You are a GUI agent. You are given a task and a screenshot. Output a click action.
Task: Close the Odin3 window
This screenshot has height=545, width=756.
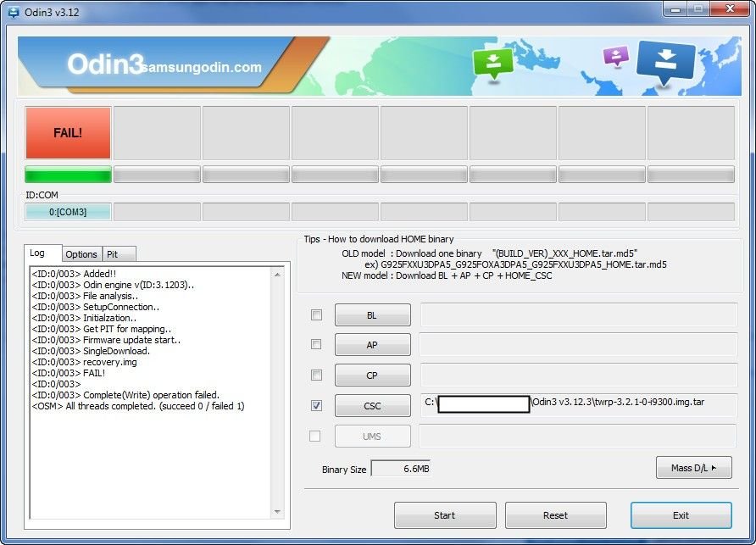[x=731, y=9]
